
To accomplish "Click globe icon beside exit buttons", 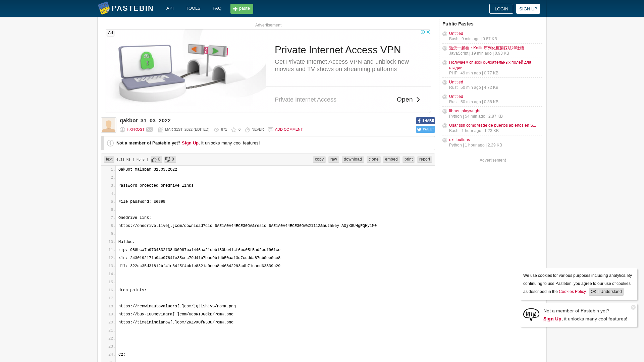I will [x=445, y=140].
